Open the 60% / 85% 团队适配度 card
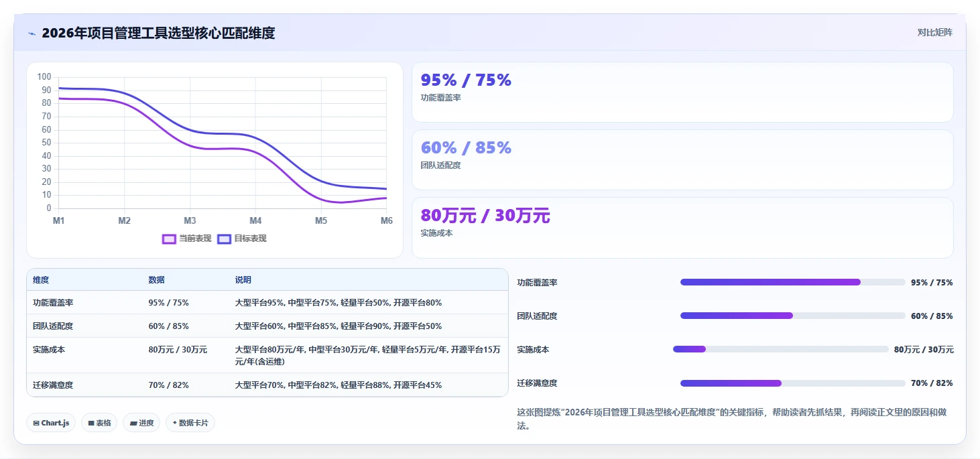This screenshot has width=980, height=459. [x=682, y=160]
